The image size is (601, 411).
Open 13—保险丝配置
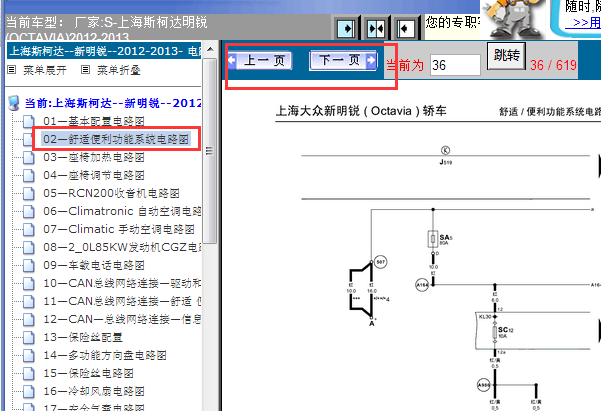[x=83, y=337]
